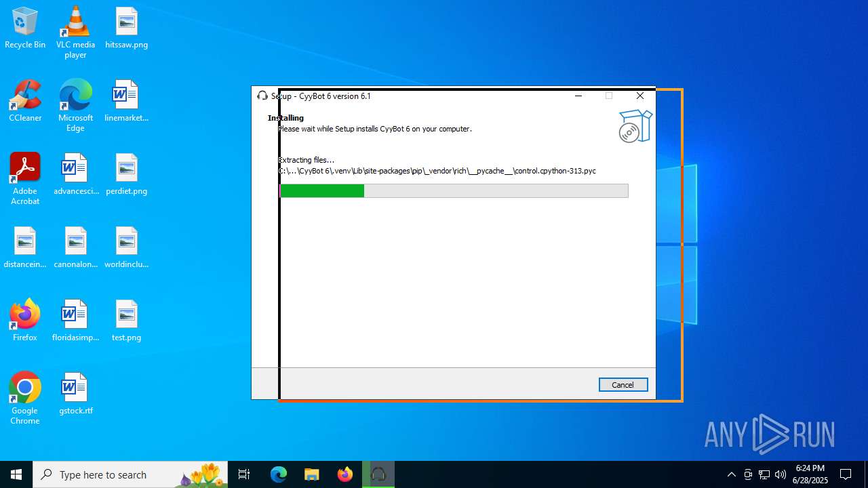The image size is (868, 488).
Task: Launch Google Chrome desktop shortcut
Action: (x=25, y=399)
